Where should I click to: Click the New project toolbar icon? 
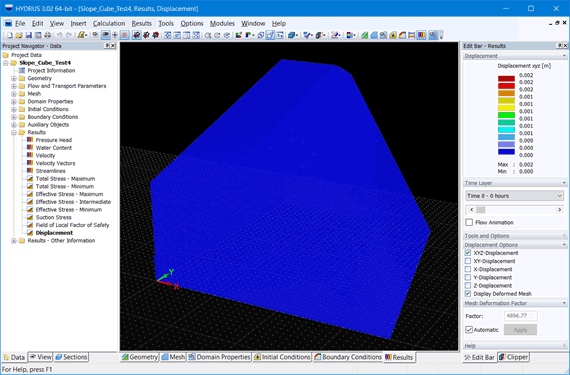10,35
